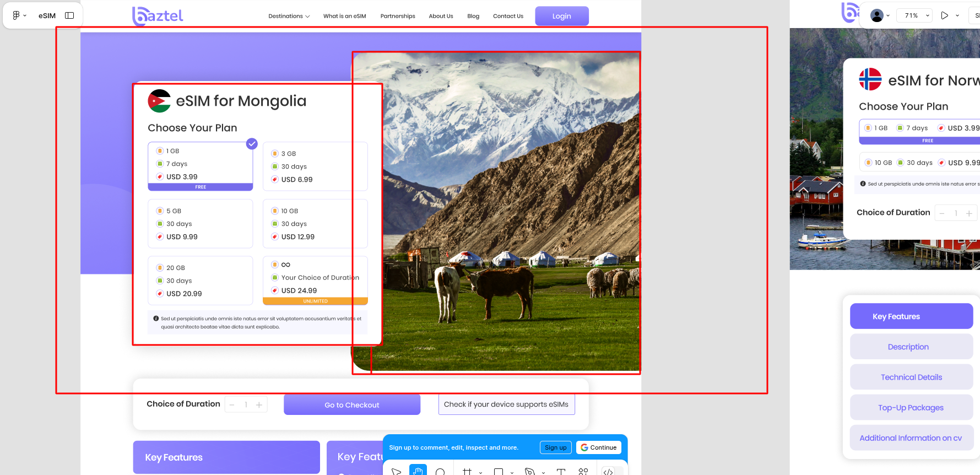Open the 71% zoom dropdown
The image size is (980, 475).
(914, 15)
